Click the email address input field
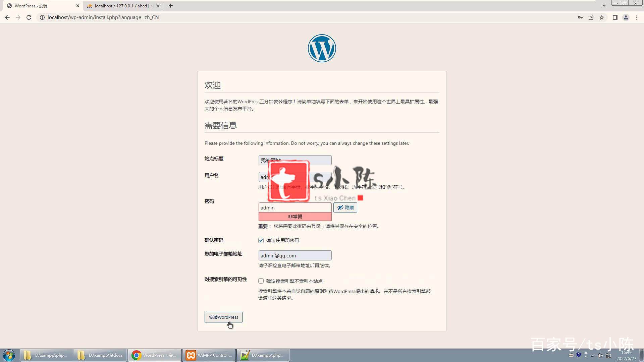The height and width of the screenshot is (362, 644). pos(295,255)
